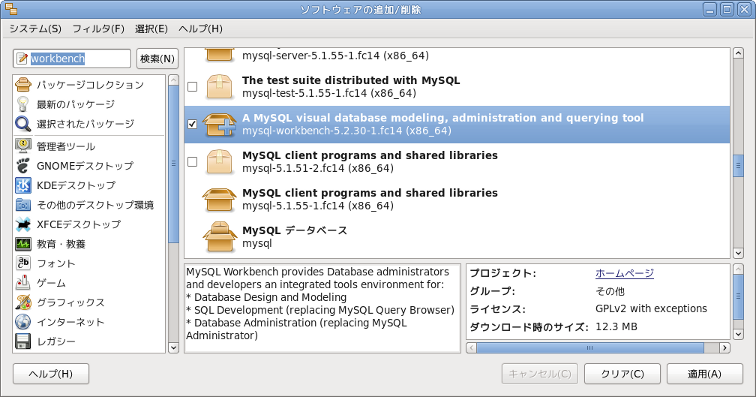
Task: Click the category list scroll-up arrow
Action: [174, 80]
